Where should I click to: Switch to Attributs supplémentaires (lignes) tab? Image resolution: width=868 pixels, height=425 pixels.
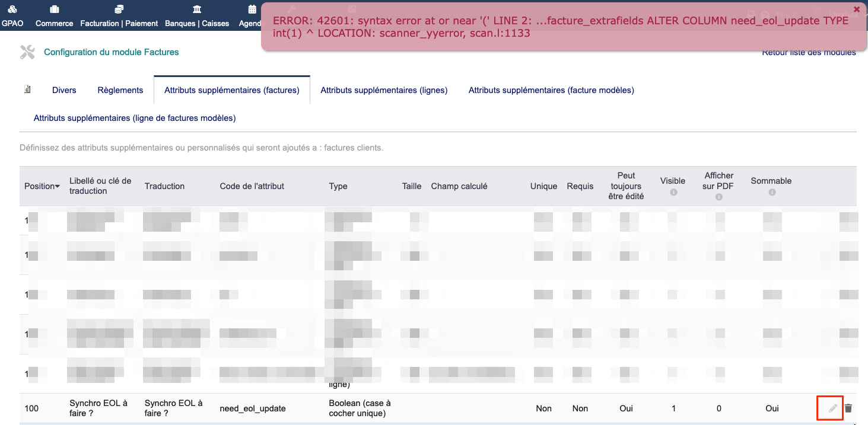[x=383, y=90]
